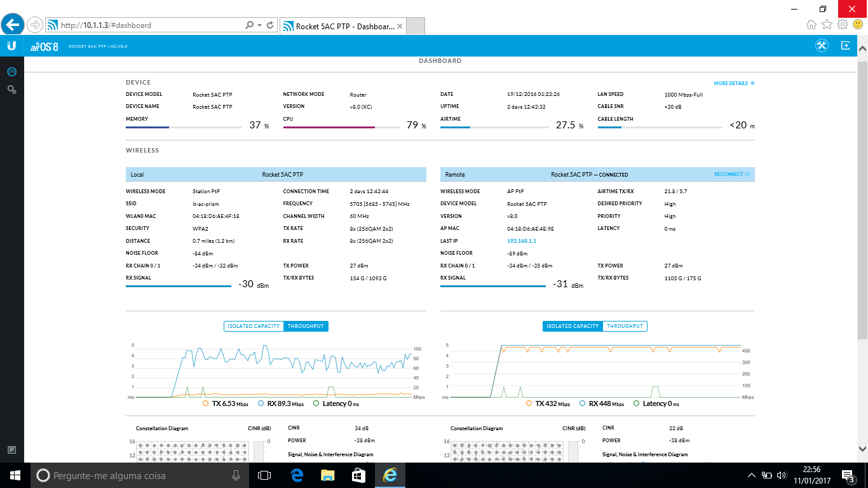The height and width of the screenshot is (488, 868).
Task: Open the airOS tools wrench icon
Action: pyautogui.click(x=822, y=46)
